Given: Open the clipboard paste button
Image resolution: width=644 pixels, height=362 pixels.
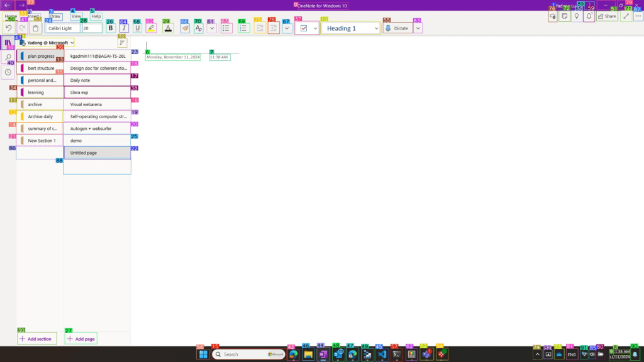Looking at the screenshot, I should pos(36,28).
